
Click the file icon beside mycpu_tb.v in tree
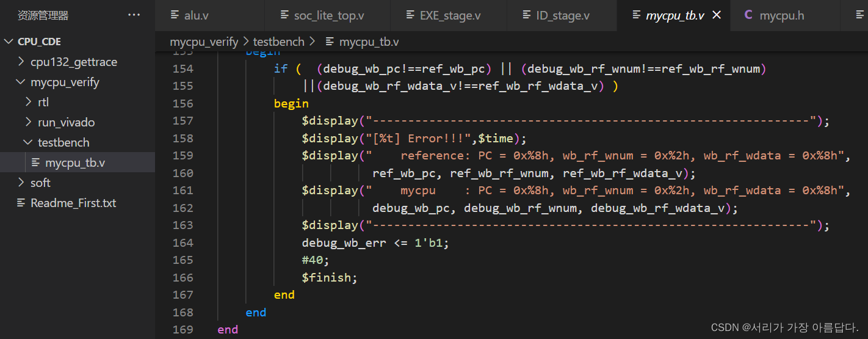[36, 162]
